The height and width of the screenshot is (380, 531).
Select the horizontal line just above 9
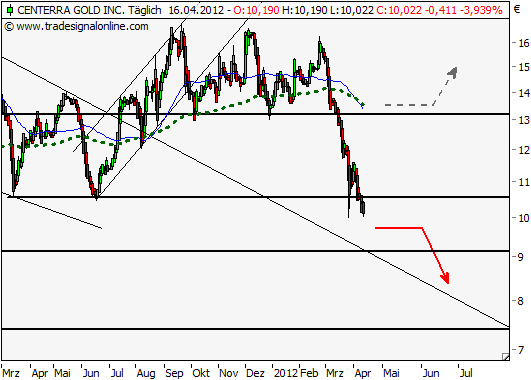coord(255,251)
